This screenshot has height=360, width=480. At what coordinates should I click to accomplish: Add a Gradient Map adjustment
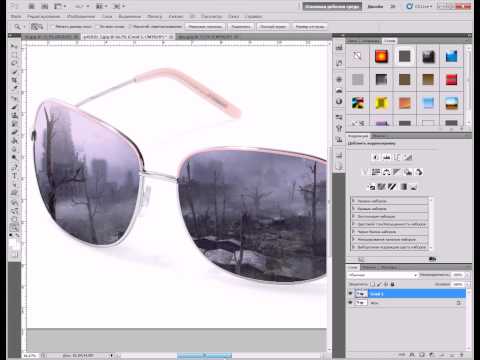pos(403,187)
